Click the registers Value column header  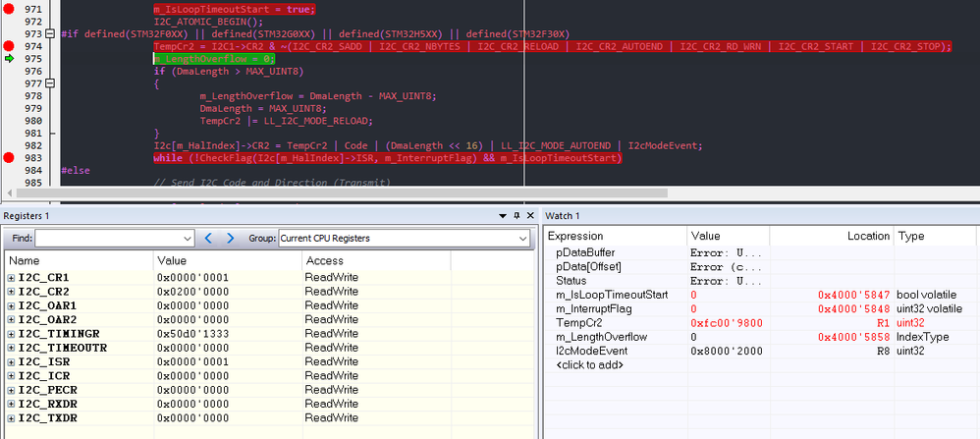(x=228, y=261)
